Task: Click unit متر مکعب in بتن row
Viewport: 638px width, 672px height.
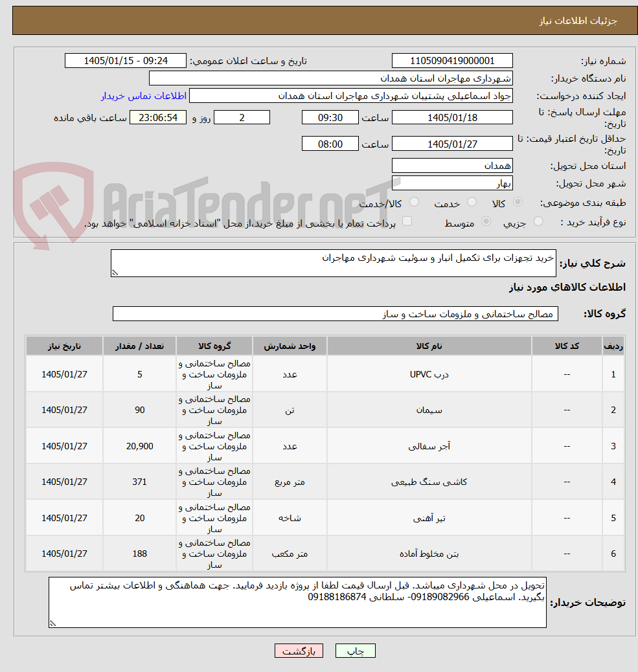Action: (290, 554)
